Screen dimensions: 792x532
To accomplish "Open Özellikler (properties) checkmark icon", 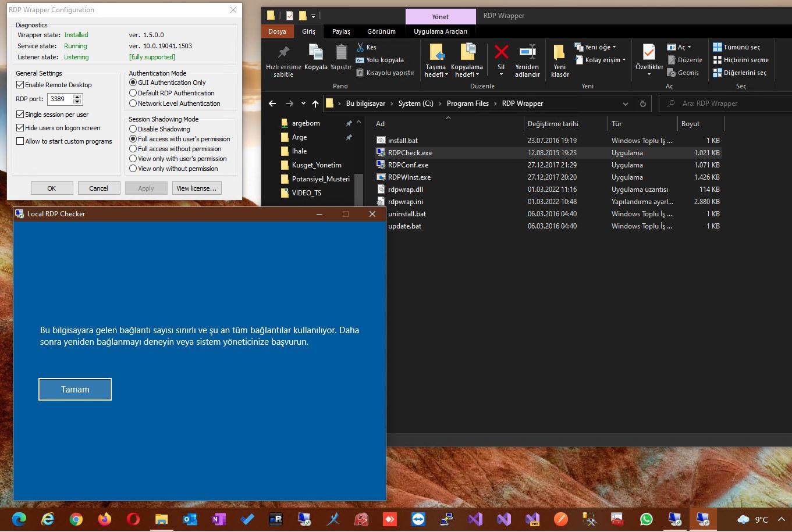I will (x=649, y=52).
